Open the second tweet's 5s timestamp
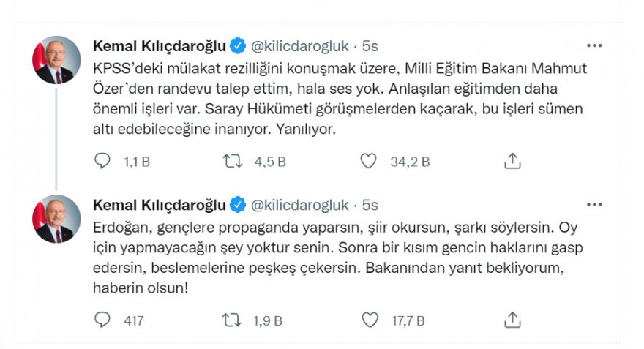The height and width of the screenshot is (349, 644). (x=370, y=205)
